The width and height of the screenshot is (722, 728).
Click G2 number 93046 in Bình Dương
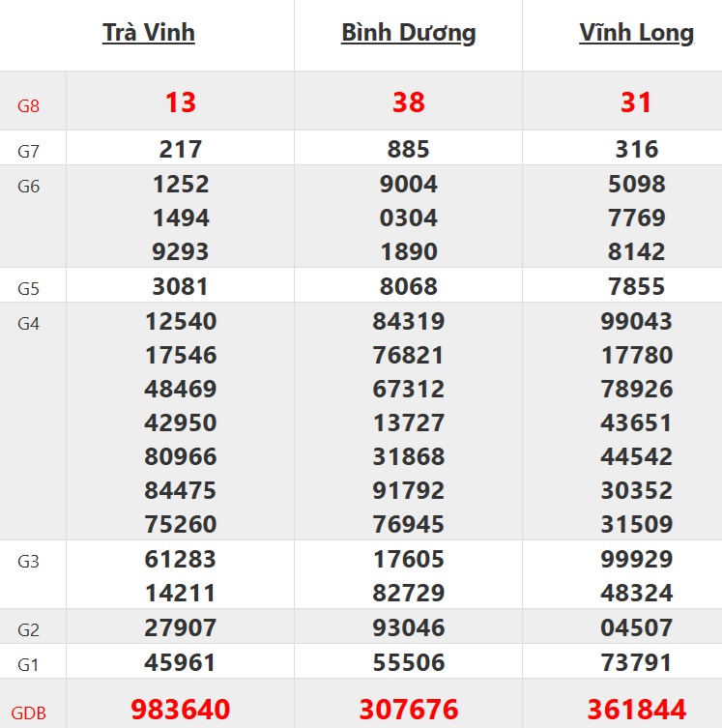pyautogui.click(x=408, y=628)
